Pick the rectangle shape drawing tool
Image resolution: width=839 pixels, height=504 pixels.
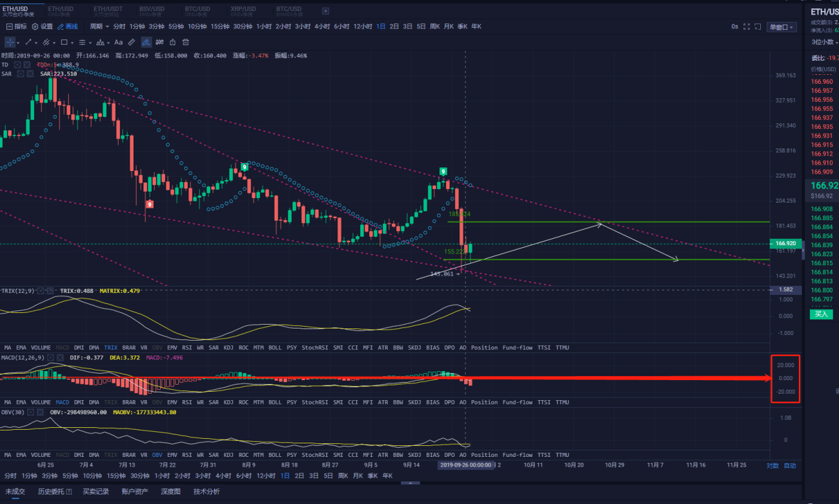click(x=64, y=42)
